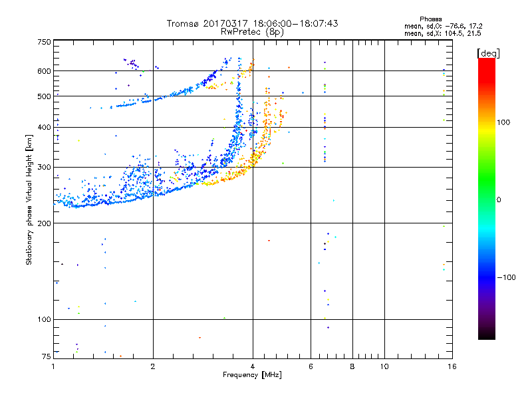Click the y-axis tick label '750'

coord(45,42)
